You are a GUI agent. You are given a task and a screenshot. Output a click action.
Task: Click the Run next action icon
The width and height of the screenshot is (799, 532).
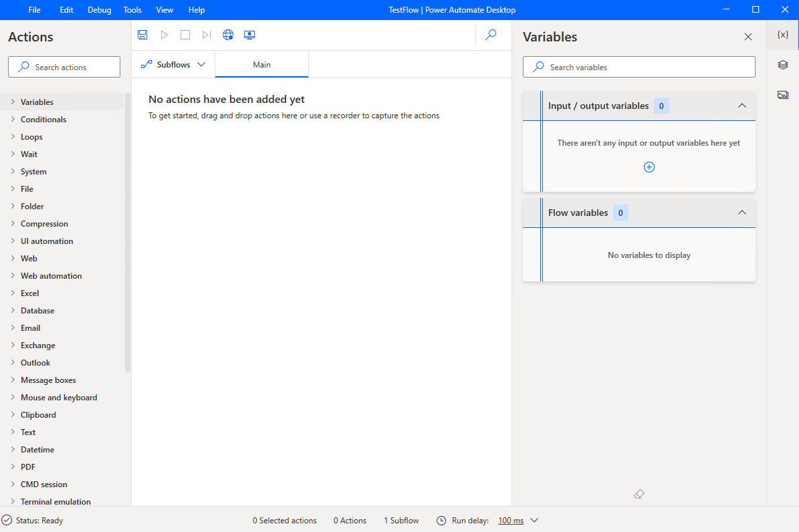(207, 35)
